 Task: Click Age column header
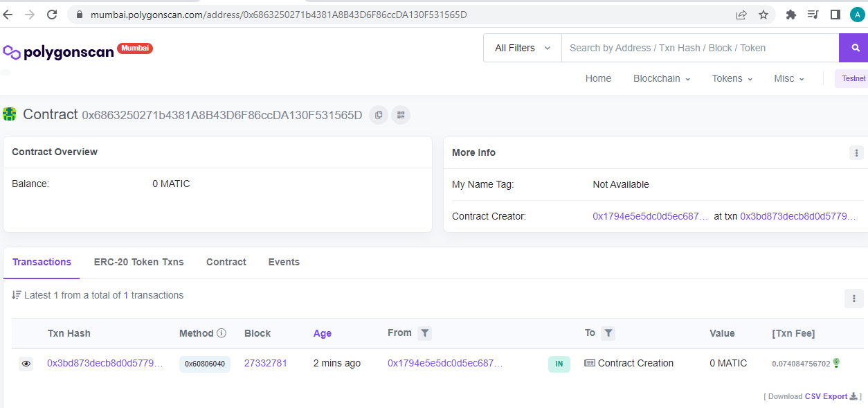click(323, 333)
